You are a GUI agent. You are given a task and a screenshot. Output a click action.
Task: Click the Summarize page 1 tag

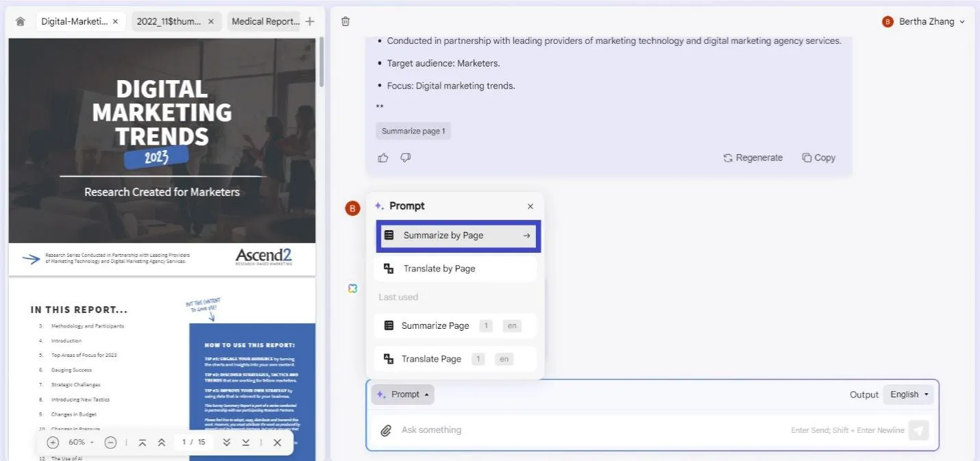pos(413,131)
